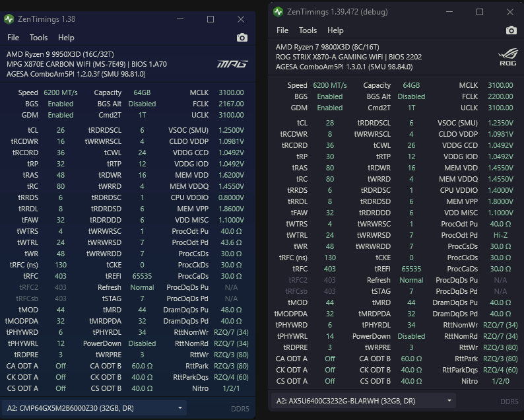Click tPHYWRL value 14
Screen dimensions: 524x420
pos(330,336)
